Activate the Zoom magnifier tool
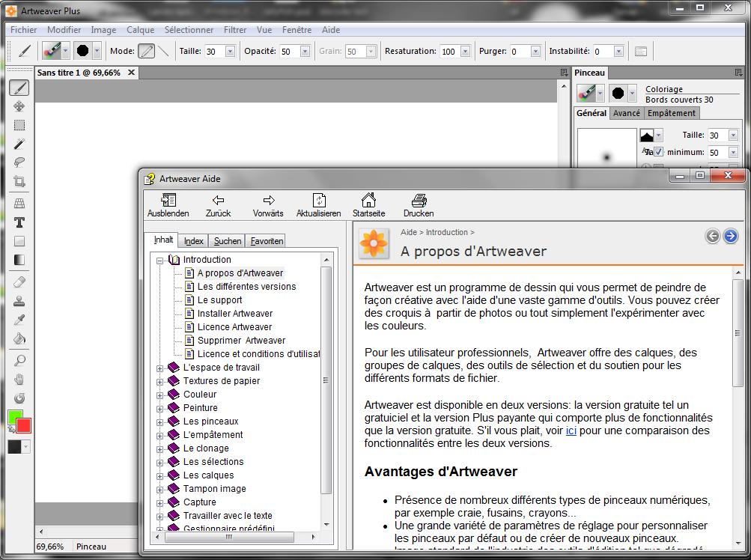This screenshot has width=751, height=560. (19, 361)
